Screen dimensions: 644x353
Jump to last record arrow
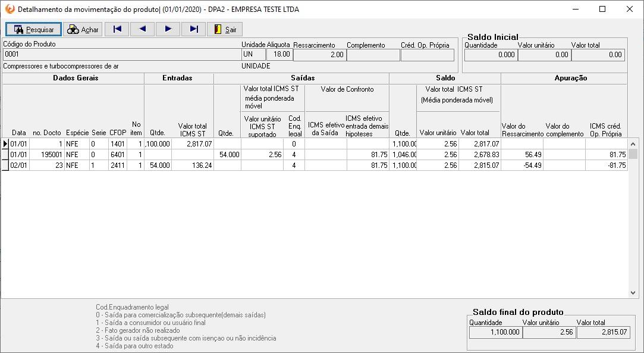tap(193, 29)
